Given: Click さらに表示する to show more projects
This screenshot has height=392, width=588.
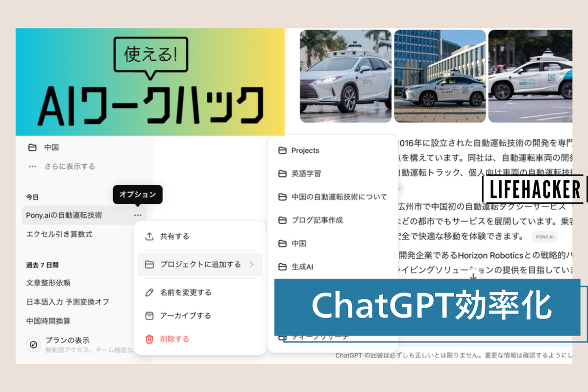Looking at the screenshot, I should (x=70, y=167).
